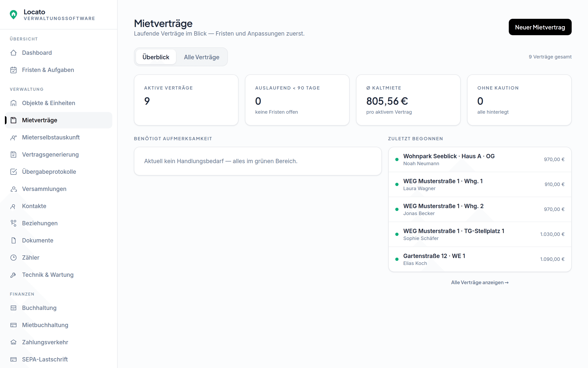Click the Versammlungen people icon
588x368 pixels.
(13, 189)
